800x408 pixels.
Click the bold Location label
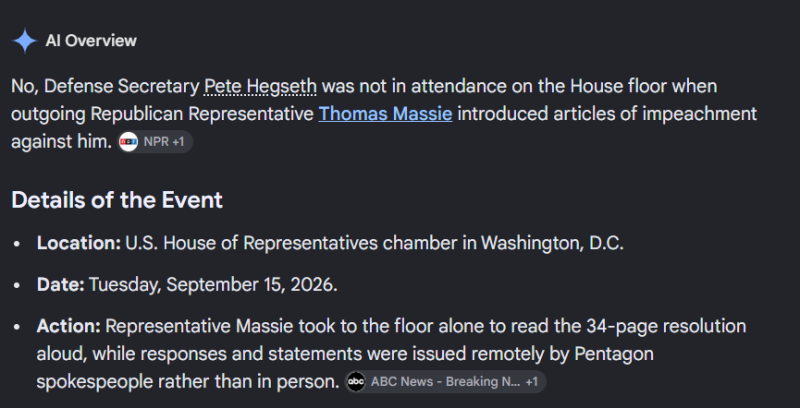(79, 243)
